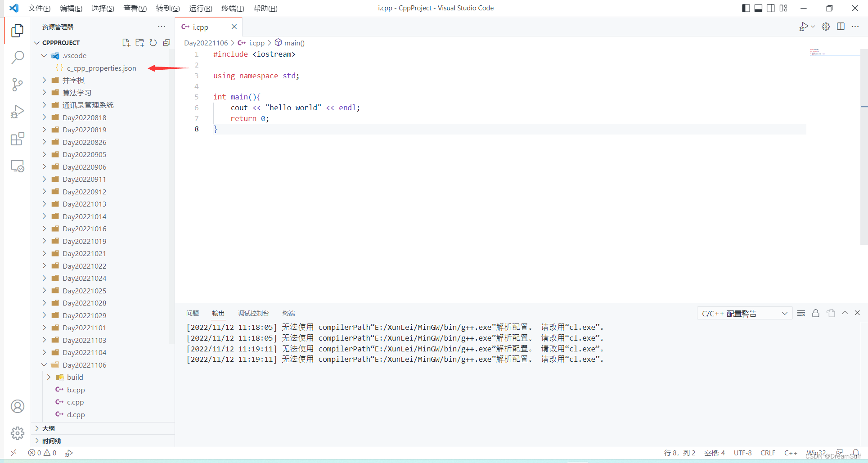
Task: Open c_cpp_properties.json file
Action: tap(101, 68)
